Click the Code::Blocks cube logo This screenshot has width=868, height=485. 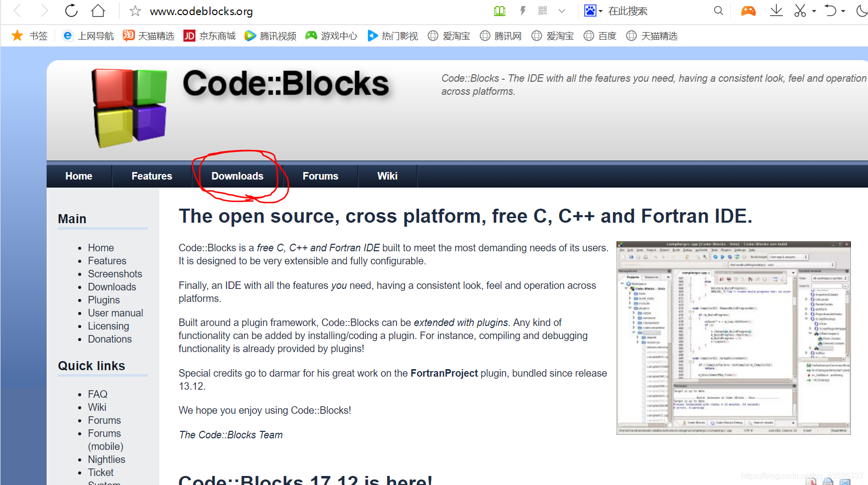(x=129, y=108)
